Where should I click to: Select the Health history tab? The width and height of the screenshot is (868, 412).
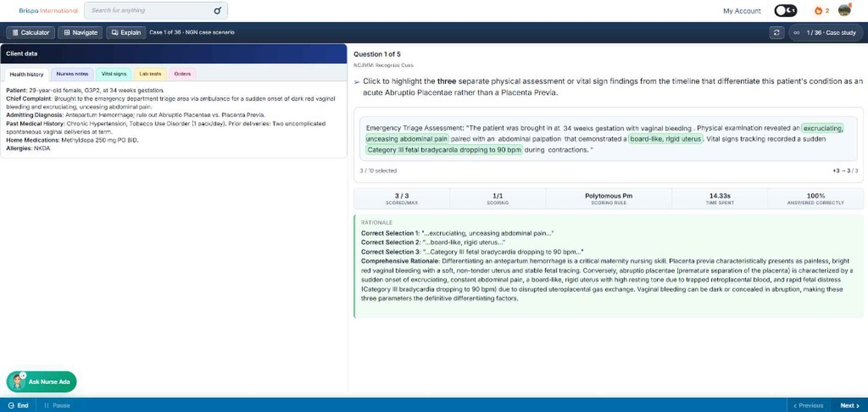[26, 74]
